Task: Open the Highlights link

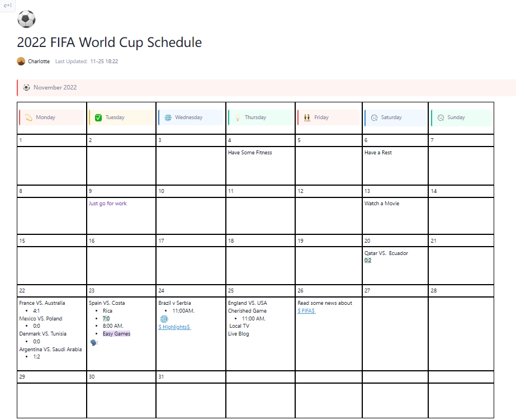Action: 174,327
